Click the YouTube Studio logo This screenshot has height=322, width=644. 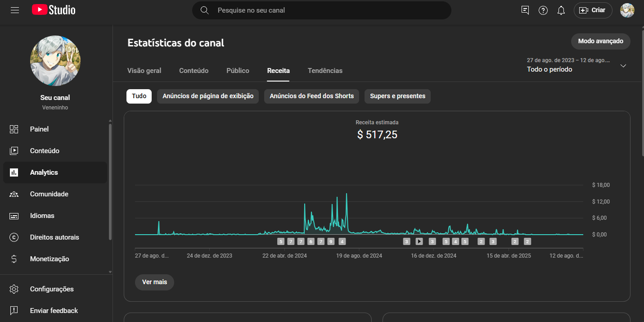[x=54, y=10]
